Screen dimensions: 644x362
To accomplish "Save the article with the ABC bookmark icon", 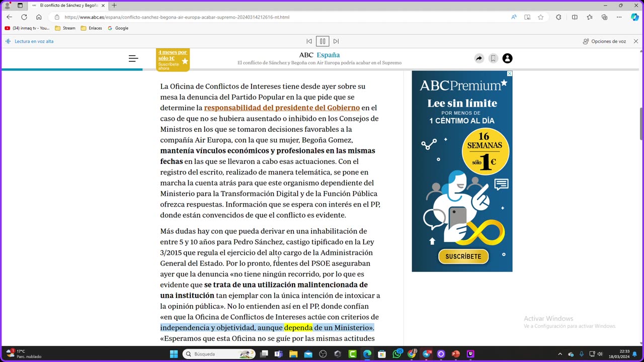I will [x=493, y=58].
